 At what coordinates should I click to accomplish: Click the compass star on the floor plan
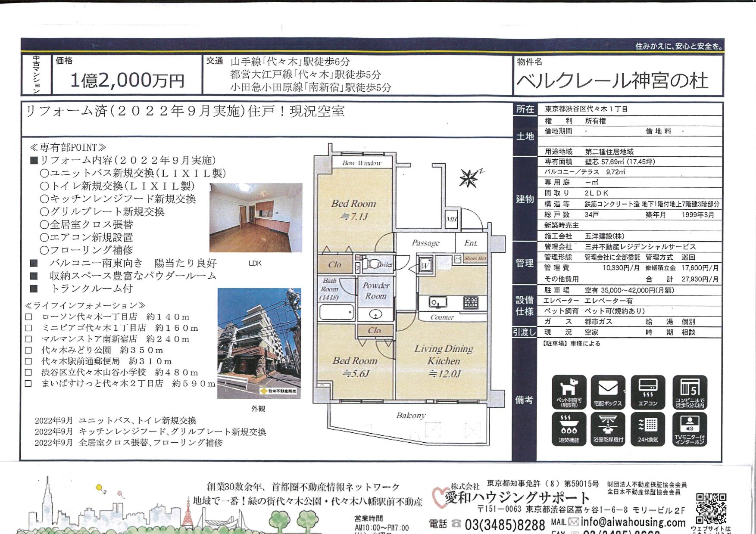coord(469,178)
